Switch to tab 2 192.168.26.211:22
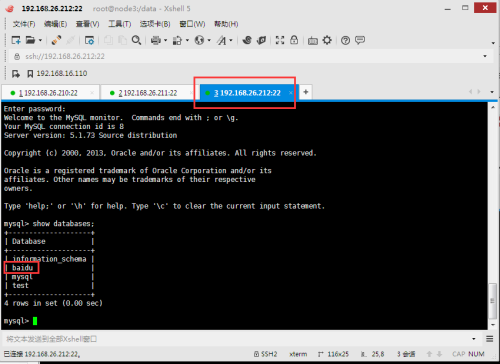This screenshot has height=364, width=500. pos(148,93)
